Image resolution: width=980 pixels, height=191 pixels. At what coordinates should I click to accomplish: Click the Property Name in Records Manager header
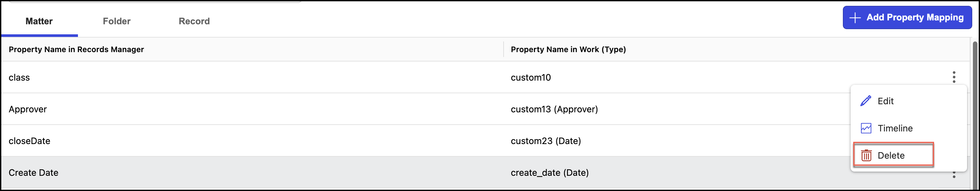pos(76,50)
